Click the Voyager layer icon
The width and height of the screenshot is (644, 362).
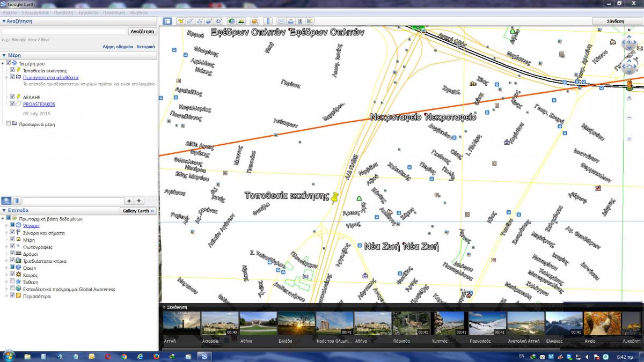(19, 226)
